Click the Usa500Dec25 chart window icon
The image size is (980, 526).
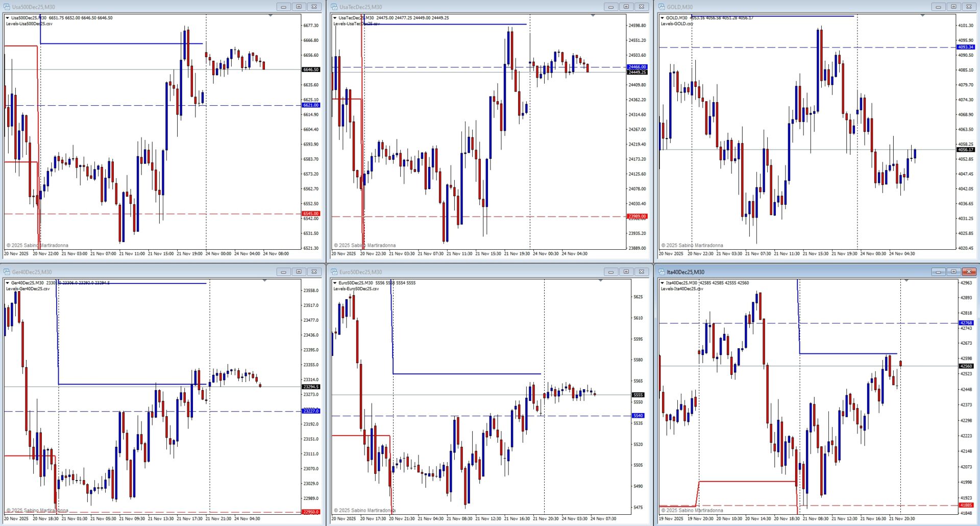(x=7, y=7)
